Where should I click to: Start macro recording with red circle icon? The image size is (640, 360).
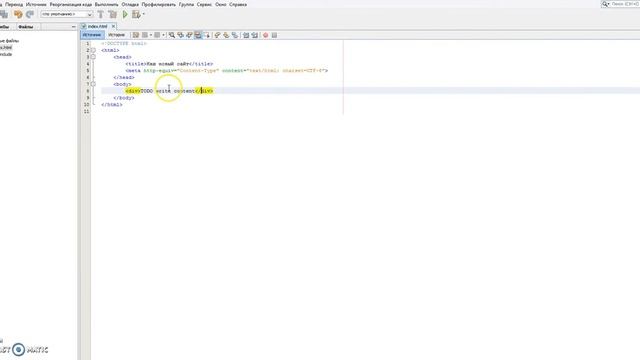(265, 35)
